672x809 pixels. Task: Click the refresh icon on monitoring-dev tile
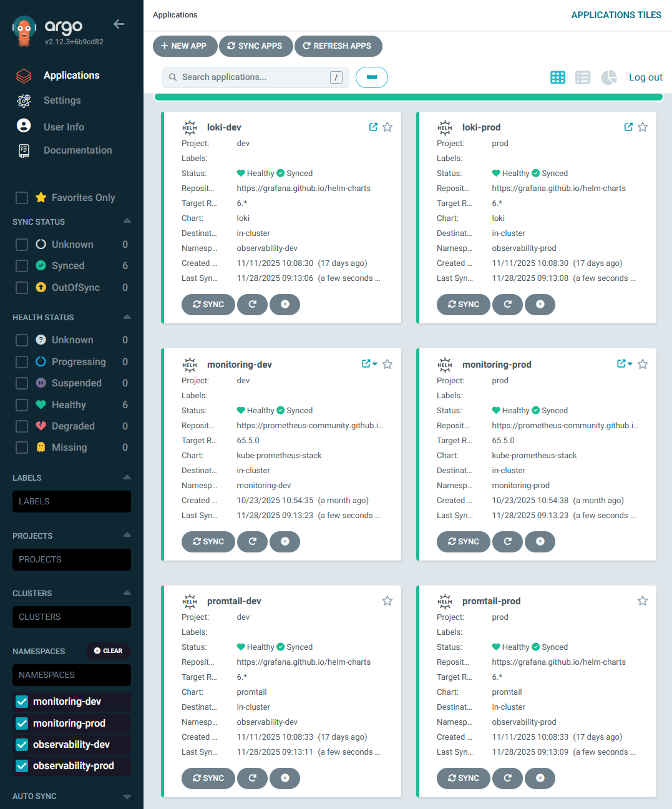coord(252,541)
